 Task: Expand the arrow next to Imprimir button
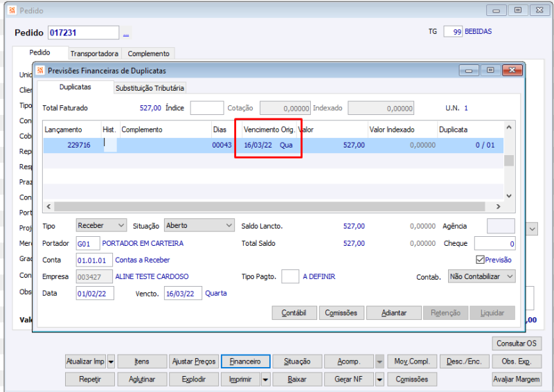click(265, 380)
